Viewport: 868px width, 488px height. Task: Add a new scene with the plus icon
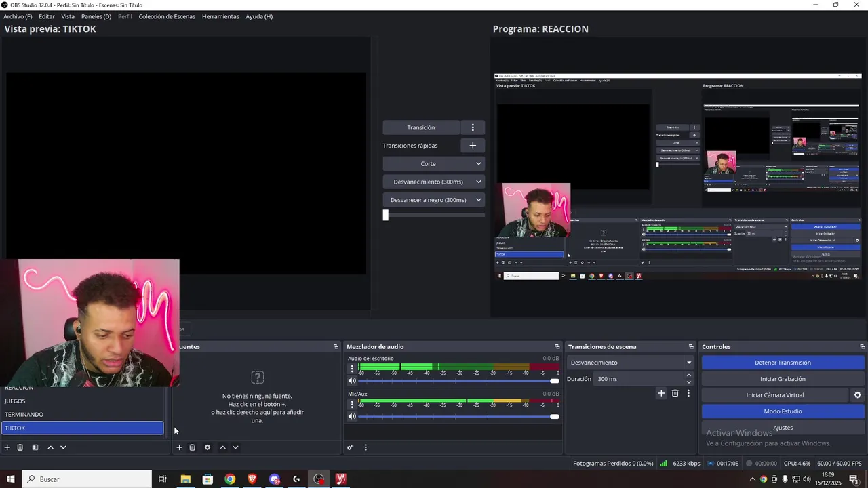tap(7, 447)
